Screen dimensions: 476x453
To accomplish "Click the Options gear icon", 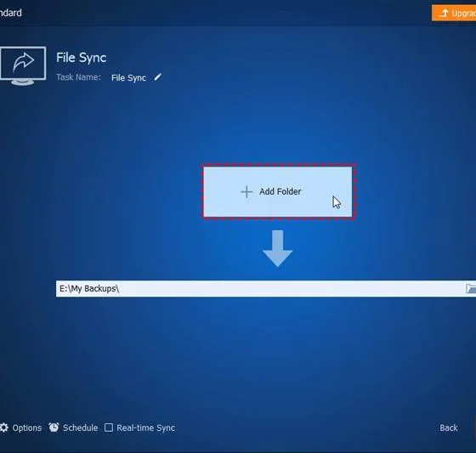I will [4, 428].
